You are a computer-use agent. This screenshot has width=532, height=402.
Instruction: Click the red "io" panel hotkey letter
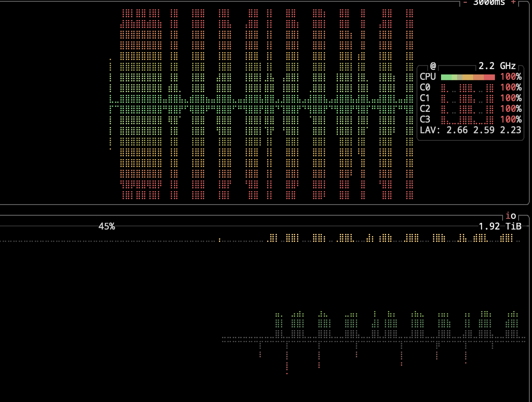pyautogui.click(x=508, y=216)
